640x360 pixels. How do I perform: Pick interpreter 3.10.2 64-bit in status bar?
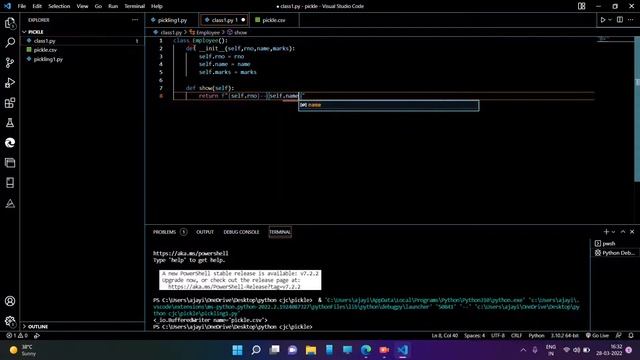tap(564, 336)
